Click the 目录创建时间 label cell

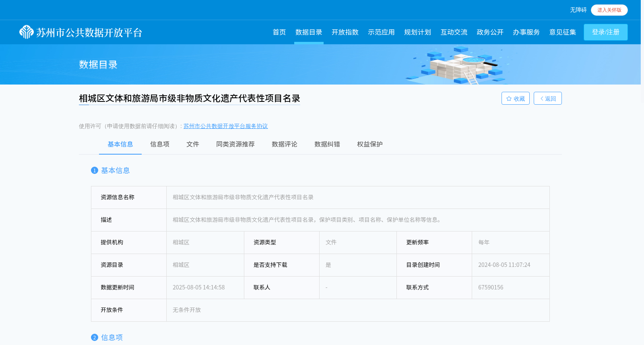(434, 265)
